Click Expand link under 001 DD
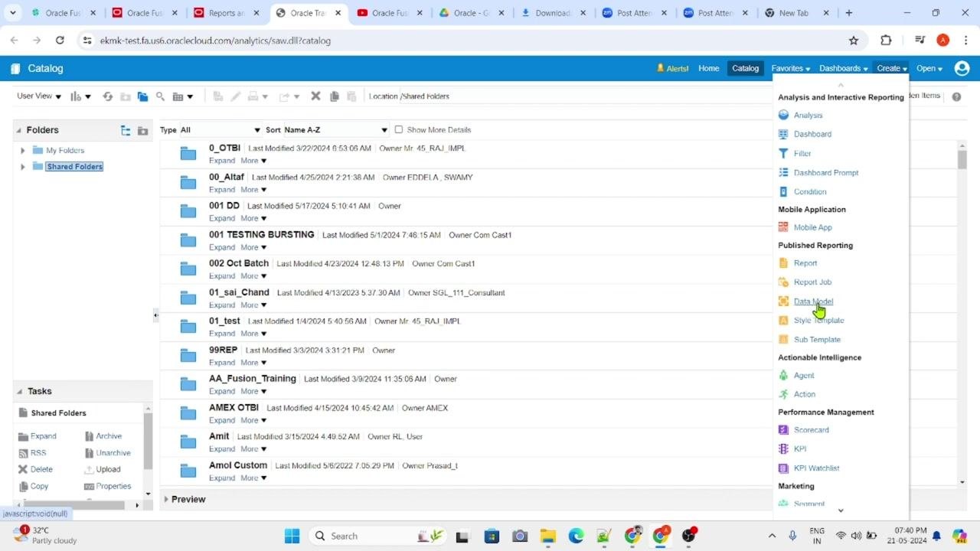Image resolution: width=980 pixels, height=551 pixels. (x=222, y=219)
